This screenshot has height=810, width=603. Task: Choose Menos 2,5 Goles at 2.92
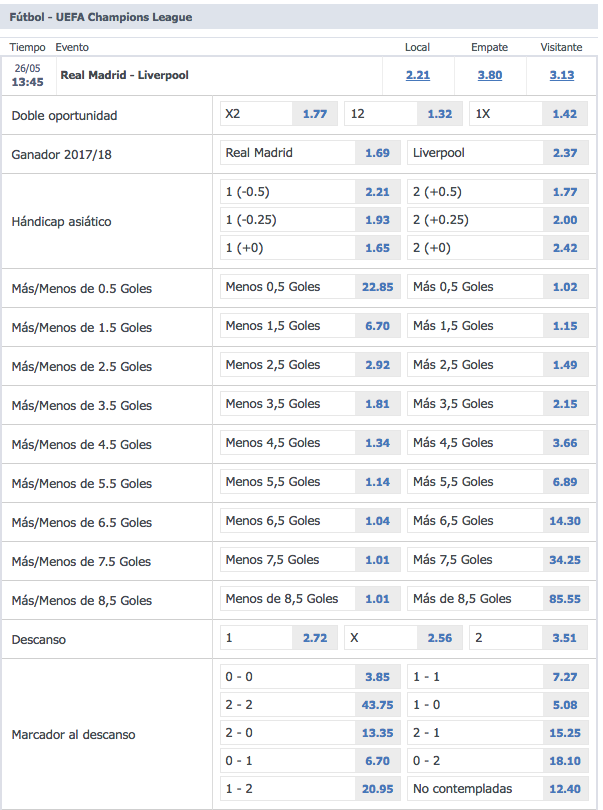point(377,365)
